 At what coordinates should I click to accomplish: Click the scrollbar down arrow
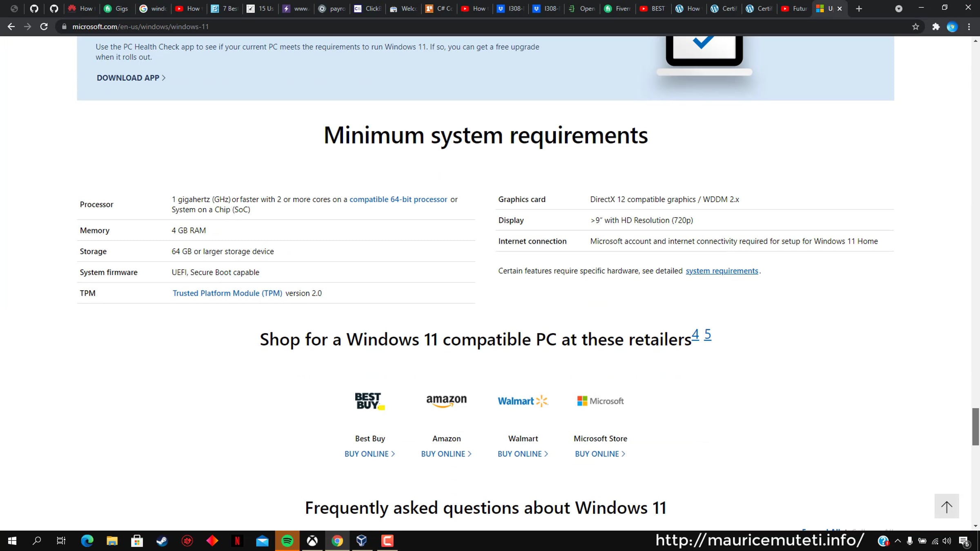click(976, 526)
